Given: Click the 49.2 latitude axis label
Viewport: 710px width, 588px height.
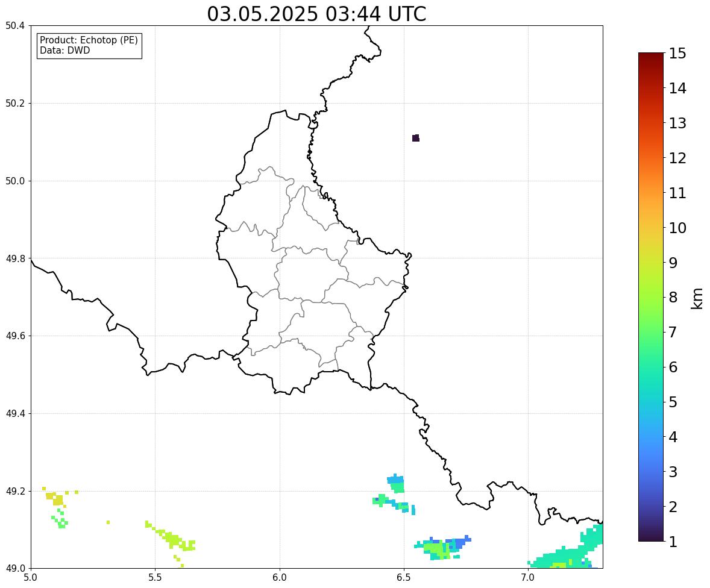Looking at the screenshot, I should [15, 491].
